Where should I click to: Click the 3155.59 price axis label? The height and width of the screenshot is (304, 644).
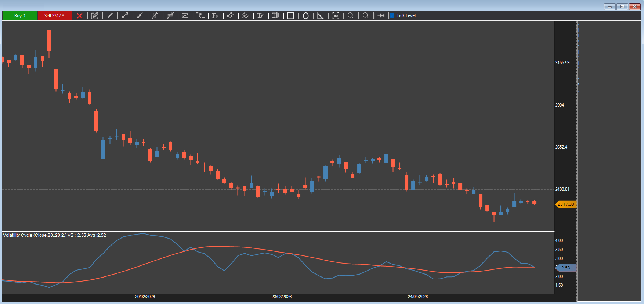[562, 63]
